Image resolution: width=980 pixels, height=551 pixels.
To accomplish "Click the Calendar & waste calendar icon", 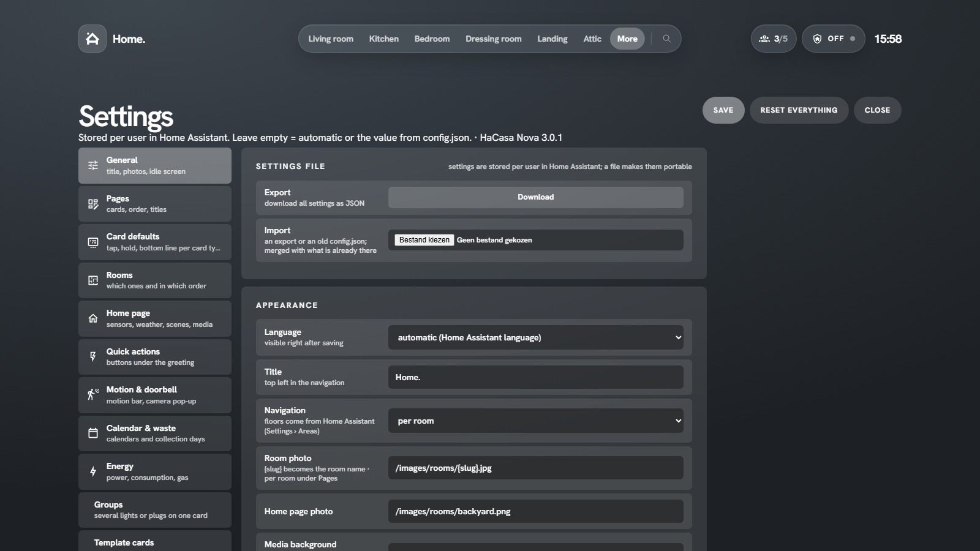I will pos(93,433).
